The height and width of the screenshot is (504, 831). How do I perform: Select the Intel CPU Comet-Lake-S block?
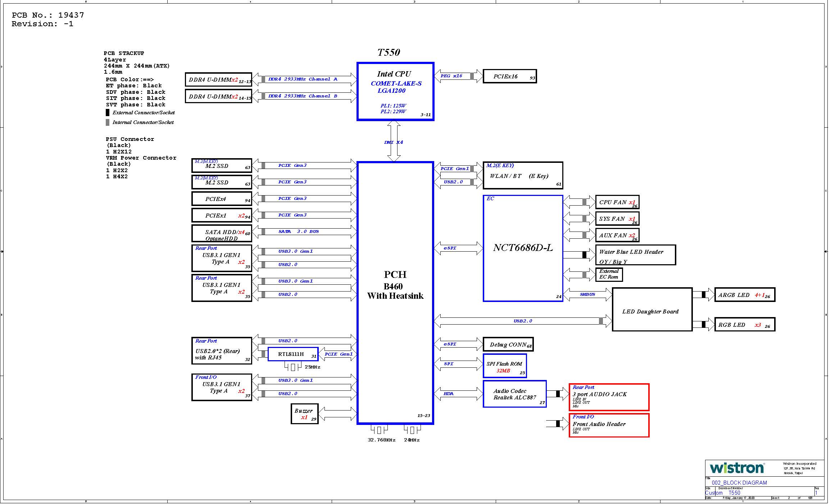point(395,92)
